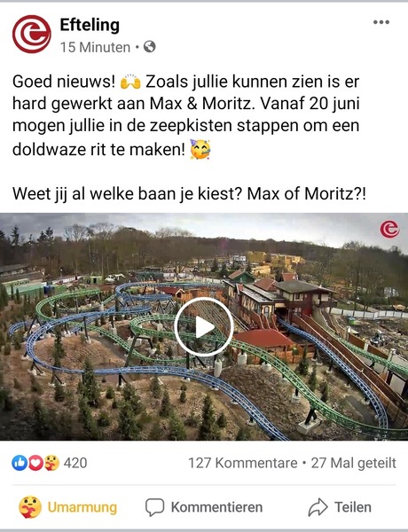This screenshot has height=532, width=408.
Task: Click the blue like reaction icon
Action: click(20, 463)
